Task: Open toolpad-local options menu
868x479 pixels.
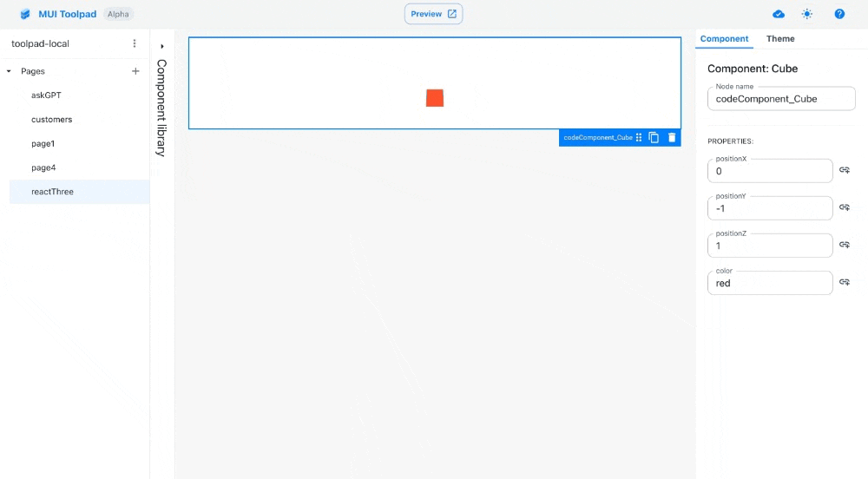Action: click(x=135, y=43)
